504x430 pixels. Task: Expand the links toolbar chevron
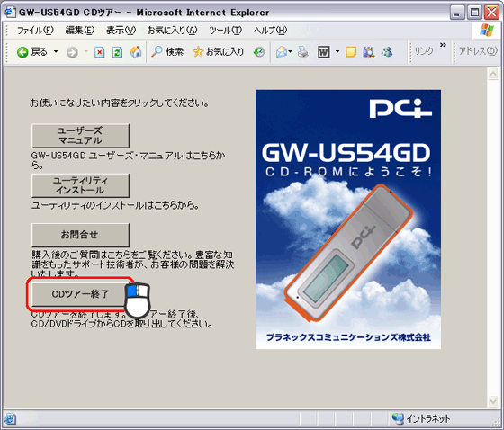pyautogui.click(x=443, y=45)
